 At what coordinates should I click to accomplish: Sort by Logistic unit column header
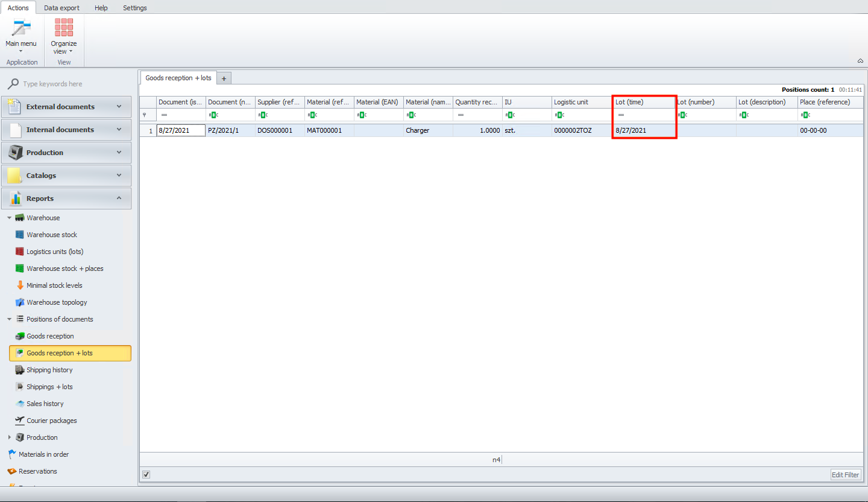tap(582, 102)
